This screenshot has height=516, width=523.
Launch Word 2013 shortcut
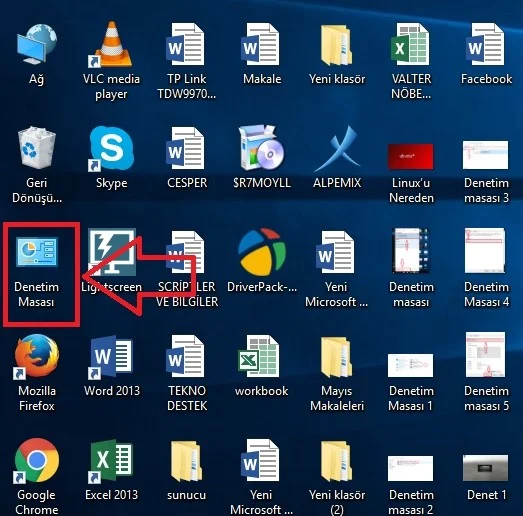111,357
